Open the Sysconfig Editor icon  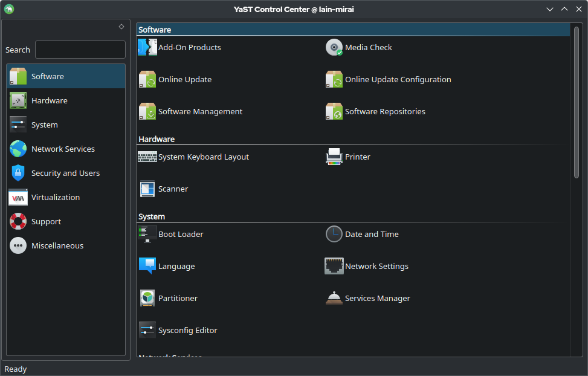147,330
